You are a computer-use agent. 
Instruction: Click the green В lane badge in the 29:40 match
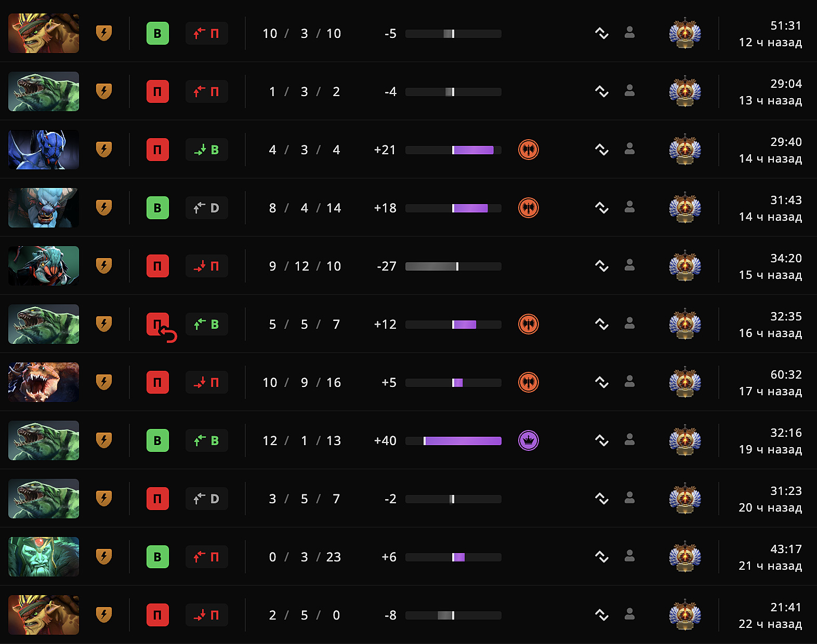[207, 150]
